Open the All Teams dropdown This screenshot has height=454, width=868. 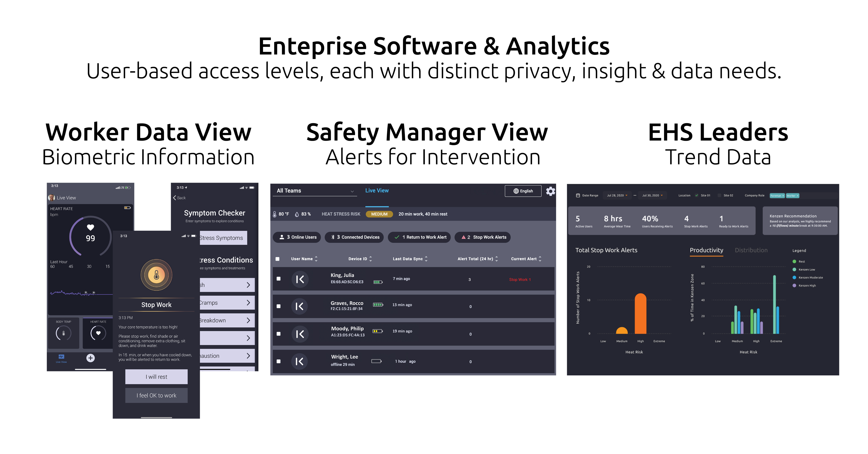pos(315,191)
